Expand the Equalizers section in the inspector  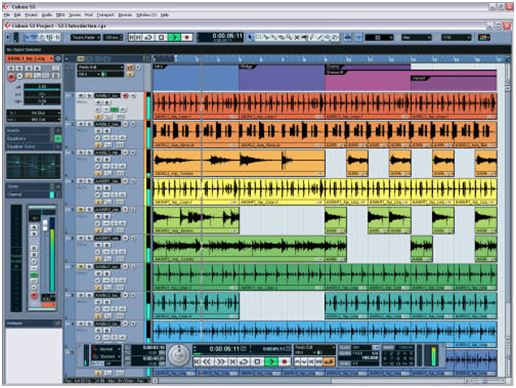pyautogui.click(x=29, y=138)
